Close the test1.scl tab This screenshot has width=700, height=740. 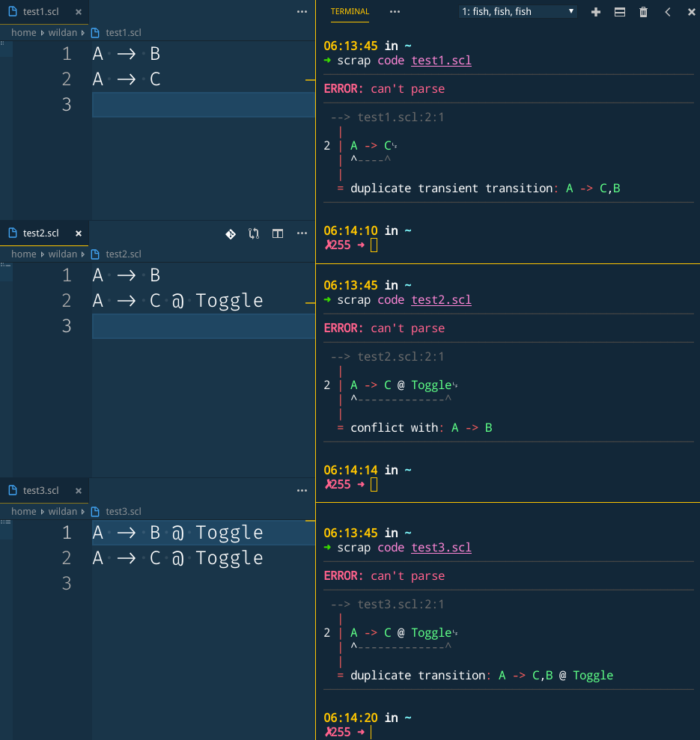[79, 12]
